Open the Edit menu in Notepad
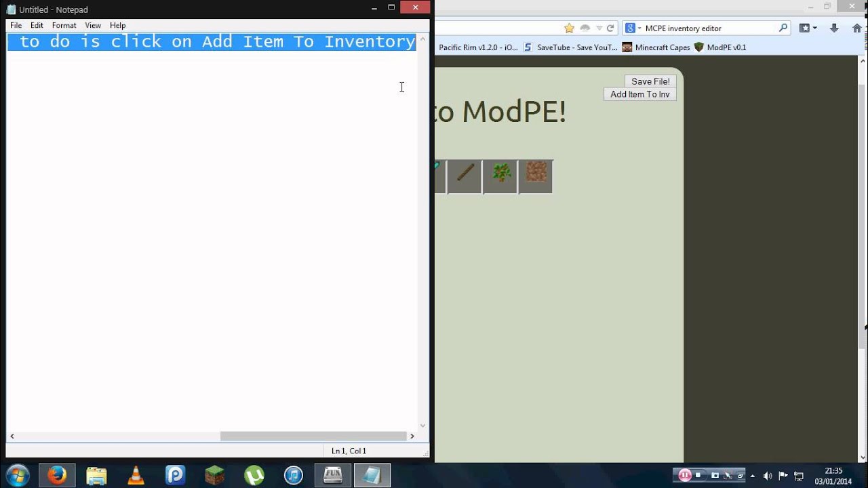Screen dimensions: 868x488 [x=37, y=25]
